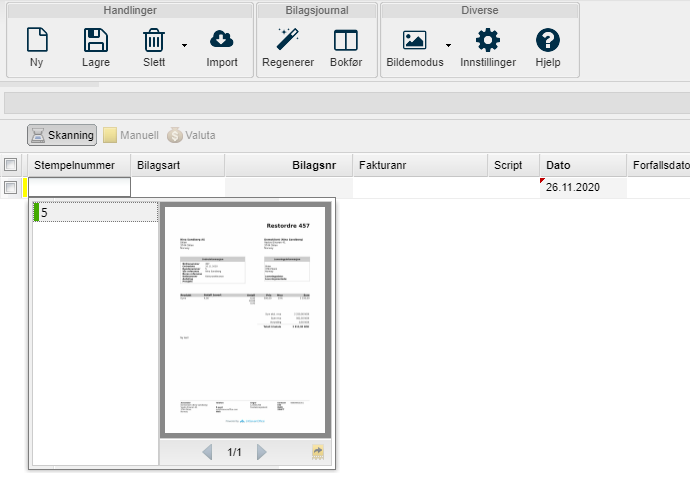Click the Slett trash icon

[x=154, y=41]
